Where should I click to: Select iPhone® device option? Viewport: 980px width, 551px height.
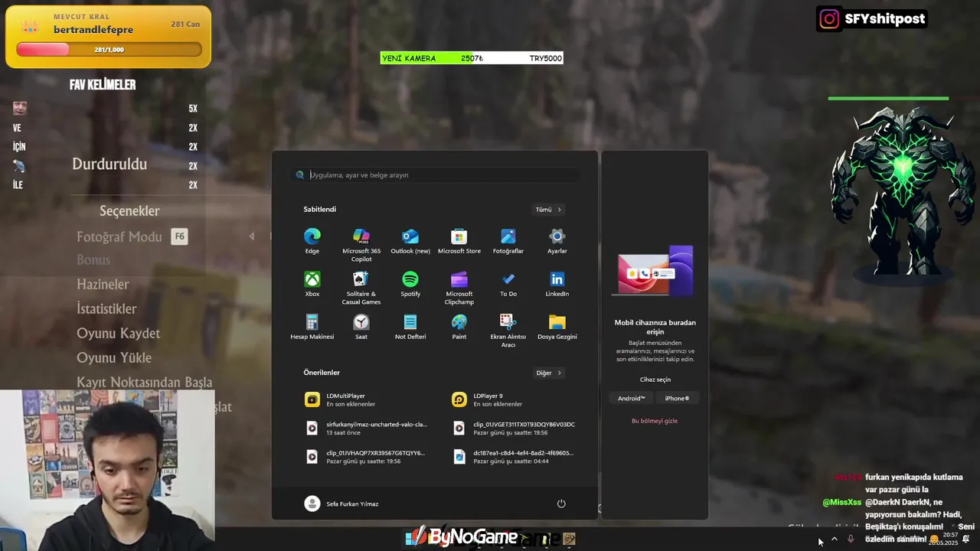[677, 399]
